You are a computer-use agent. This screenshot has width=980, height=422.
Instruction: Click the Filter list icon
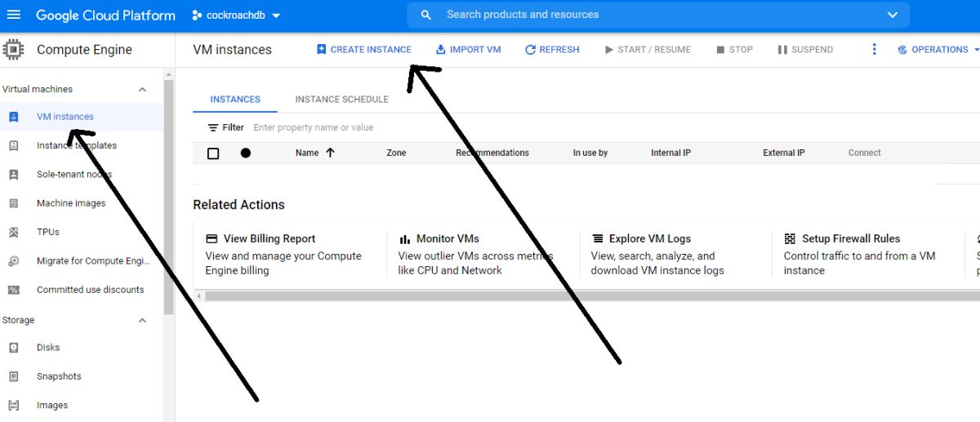[213, 127]
